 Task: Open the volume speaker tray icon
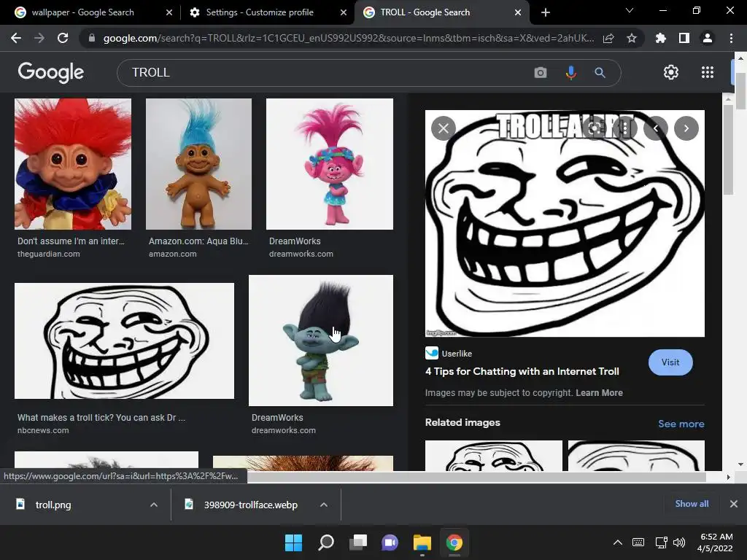679,542
